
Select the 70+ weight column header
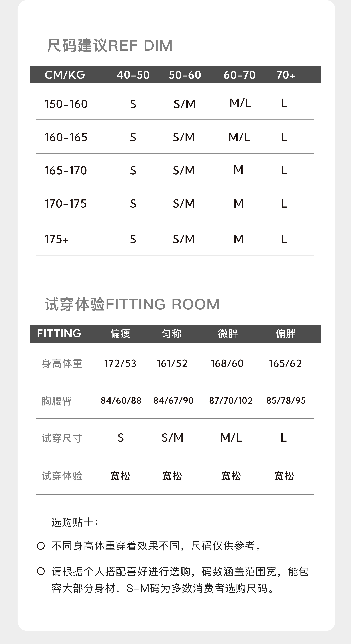pyautogui.click(x=285, y=75)
